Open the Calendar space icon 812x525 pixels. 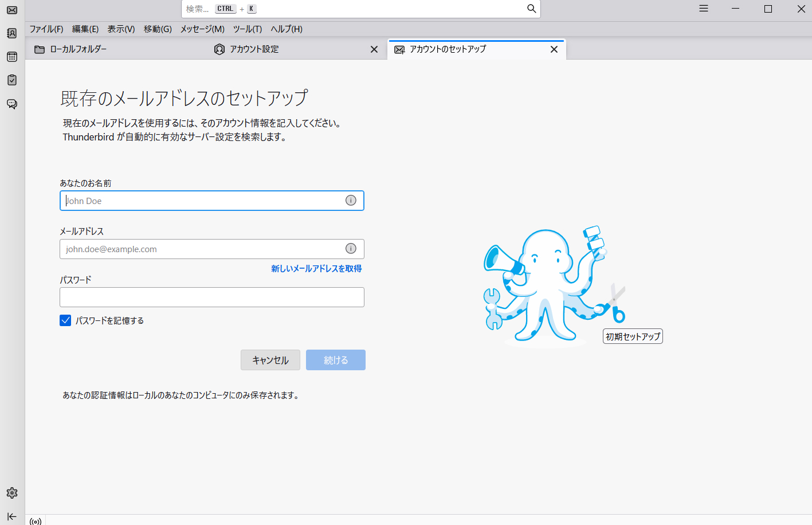[12, 57]
